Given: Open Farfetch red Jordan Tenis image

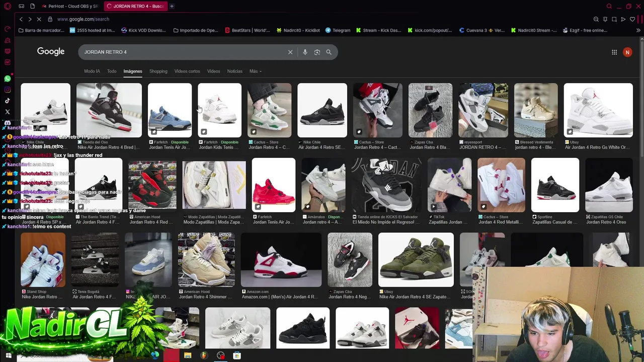Looking at the screenshot, I should 273,185.
